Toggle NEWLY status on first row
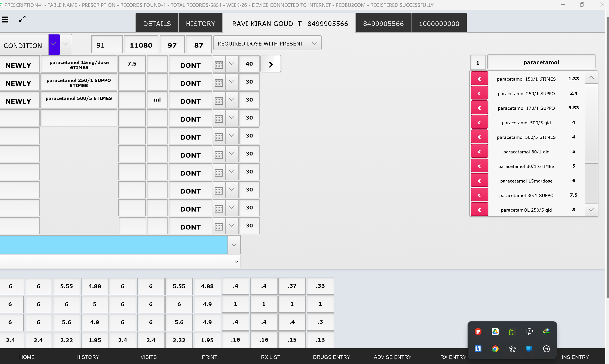This screenshot has height=364, width=609. tap(18, 65)
